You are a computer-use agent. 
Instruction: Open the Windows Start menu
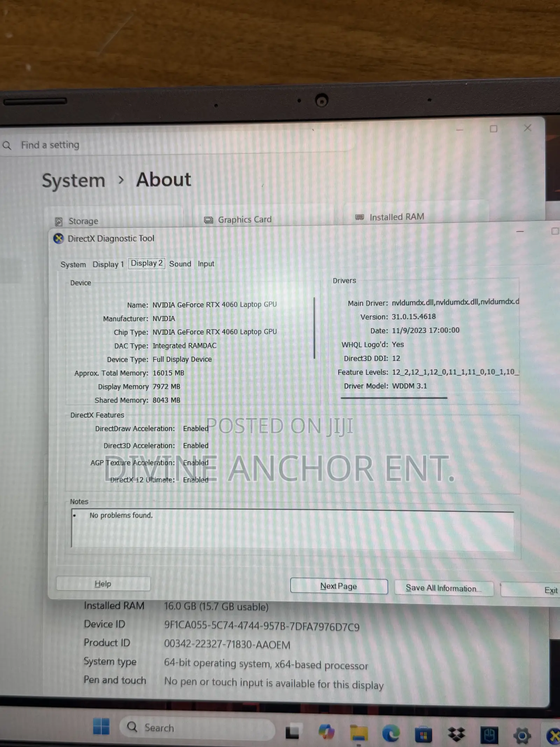[101, 726]
